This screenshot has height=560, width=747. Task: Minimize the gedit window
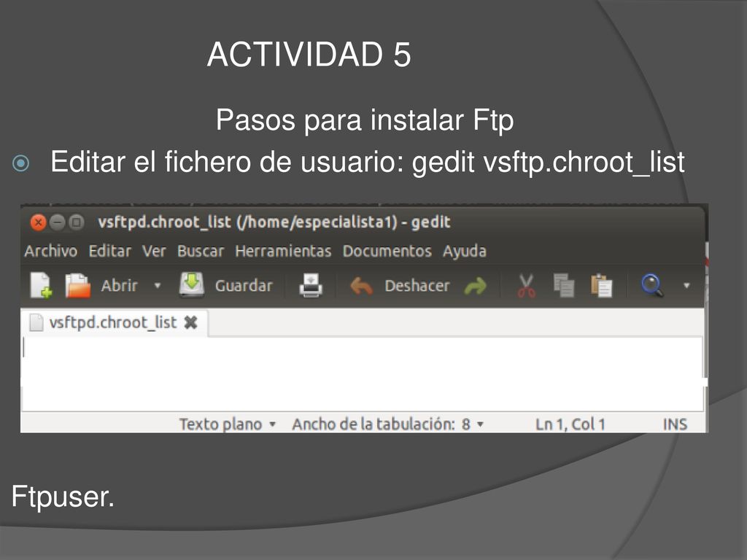(58, 222)
